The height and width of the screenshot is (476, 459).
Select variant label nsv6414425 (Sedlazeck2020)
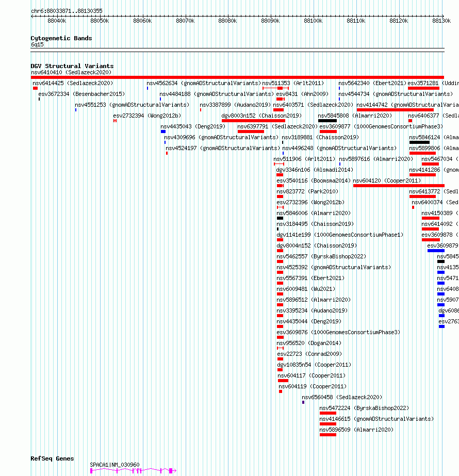pyautogui.click(x=73, y=83)
